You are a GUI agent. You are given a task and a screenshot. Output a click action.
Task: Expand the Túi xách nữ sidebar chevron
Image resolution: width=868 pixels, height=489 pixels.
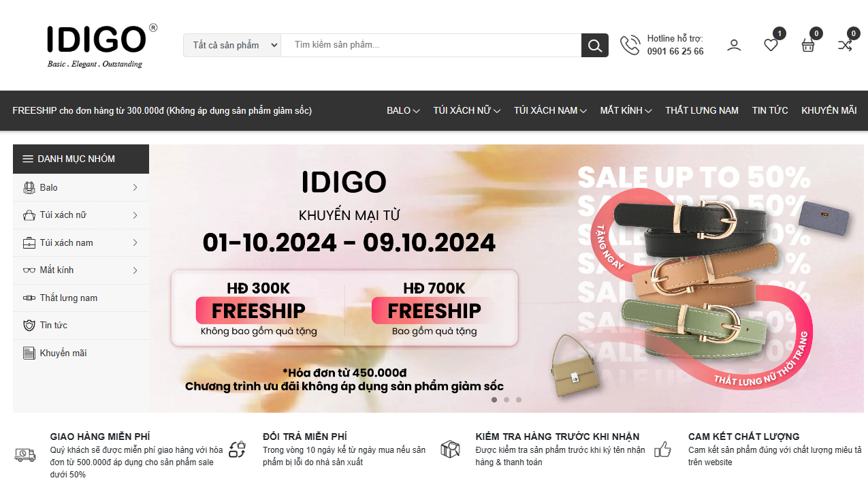click(135, 215)
